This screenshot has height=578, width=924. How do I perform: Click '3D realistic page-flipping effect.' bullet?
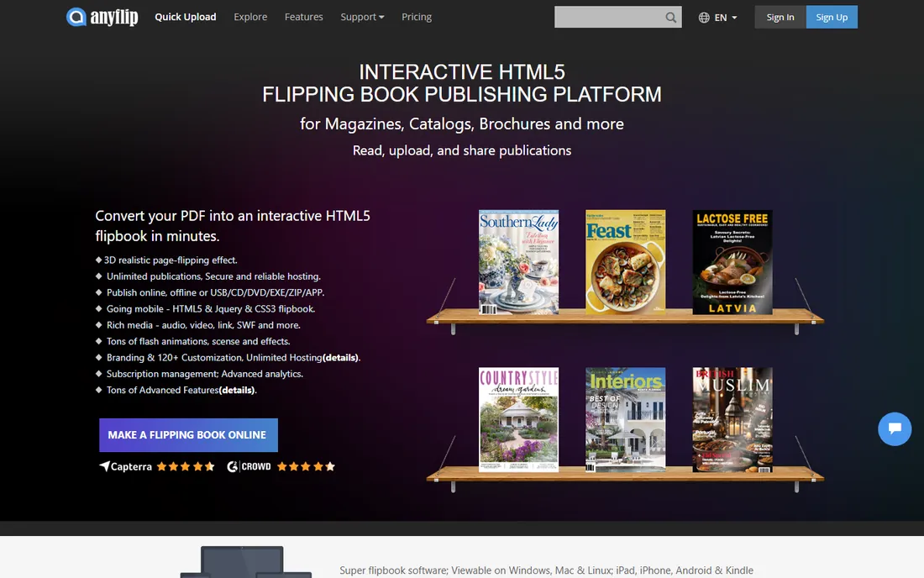[171, 260]
